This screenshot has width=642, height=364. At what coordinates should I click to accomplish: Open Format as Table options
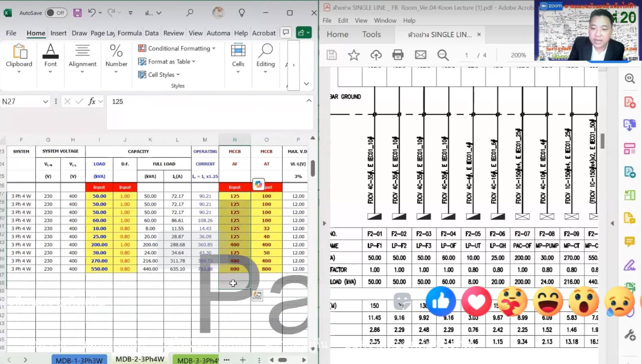pyautogui.click(x=167, y=61)
